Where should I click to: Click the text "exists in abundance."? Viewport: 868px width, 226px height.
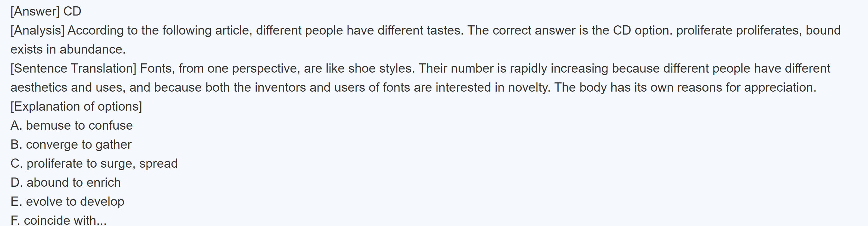pos(68,49)
